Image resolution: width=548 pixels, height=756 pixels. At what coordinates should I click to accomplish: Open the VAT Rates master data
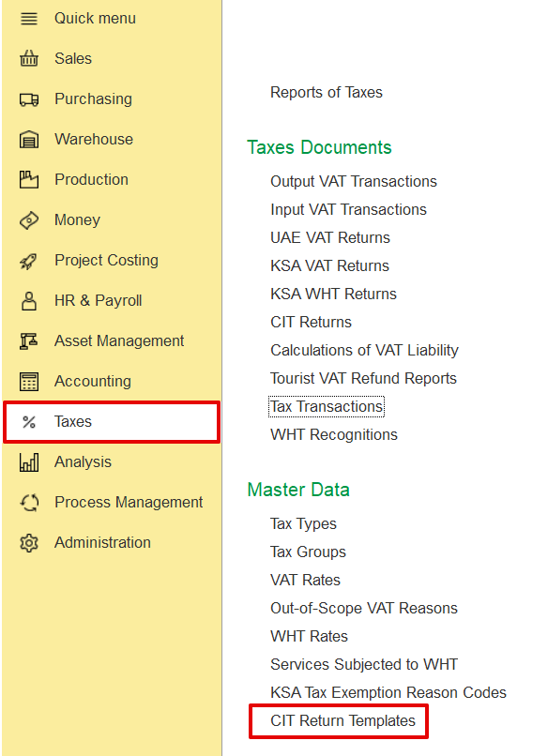tap(305, 580)
